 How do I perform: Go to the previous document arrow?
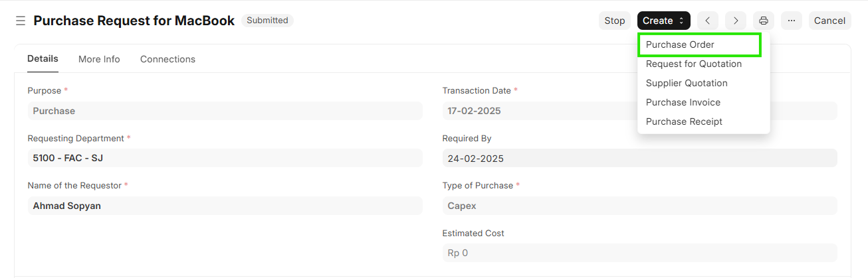[x=708, y=21]
